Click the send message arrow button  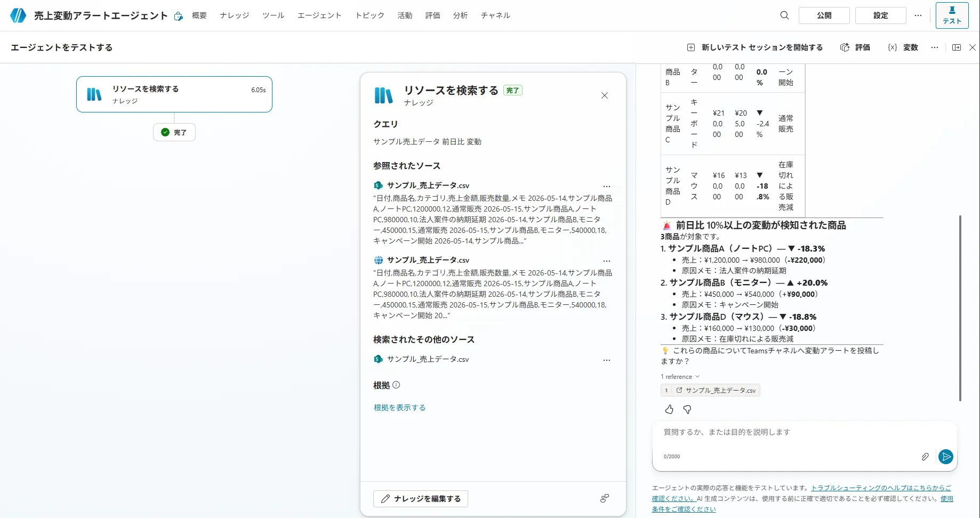tap(946, 457)
